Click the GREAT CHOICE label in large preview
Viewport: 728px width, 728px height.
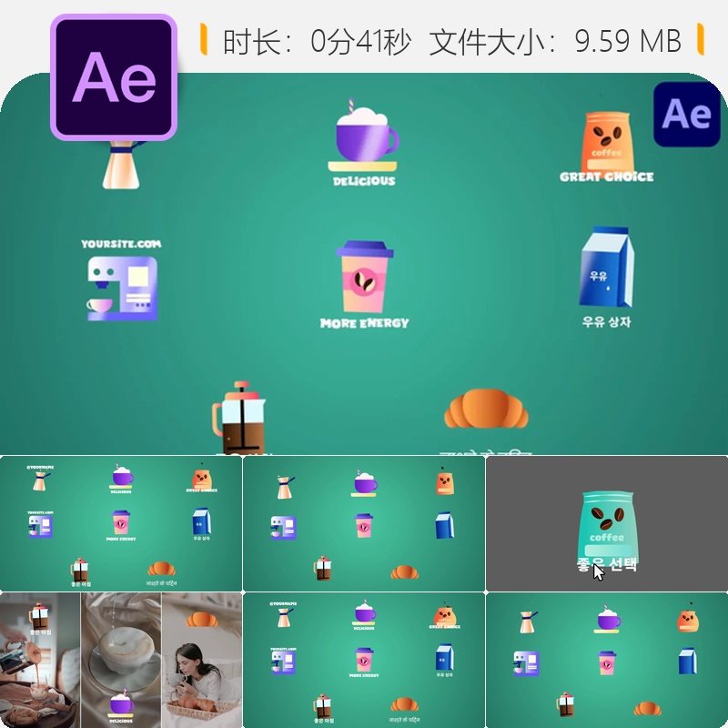(606, 177)
